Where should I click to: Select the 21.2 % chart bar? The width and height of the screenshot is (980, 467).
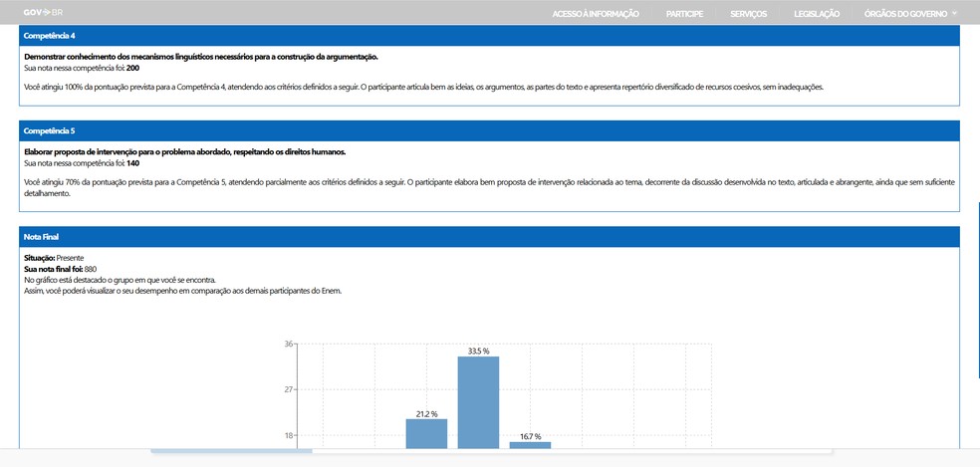tap(426, 433)
